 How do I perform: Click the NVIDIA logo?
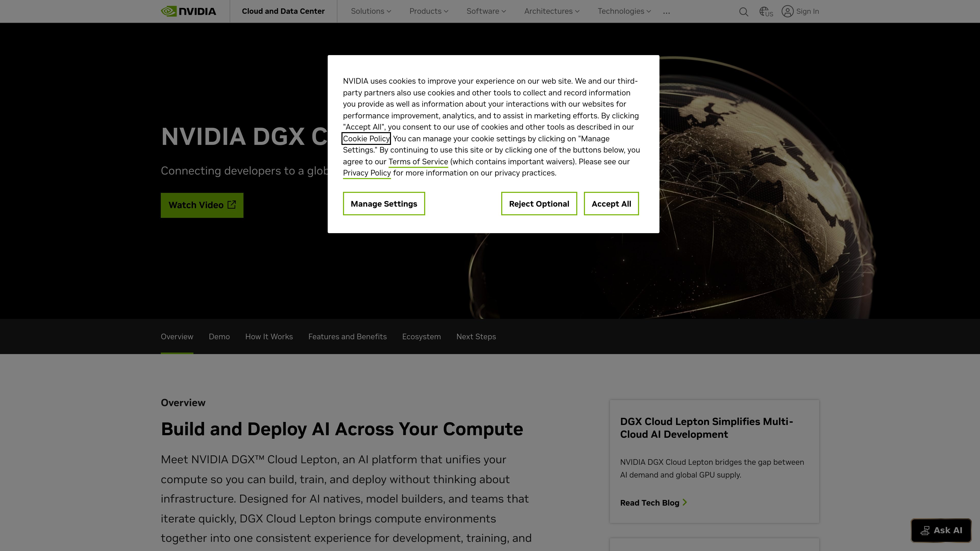(188, 11)
